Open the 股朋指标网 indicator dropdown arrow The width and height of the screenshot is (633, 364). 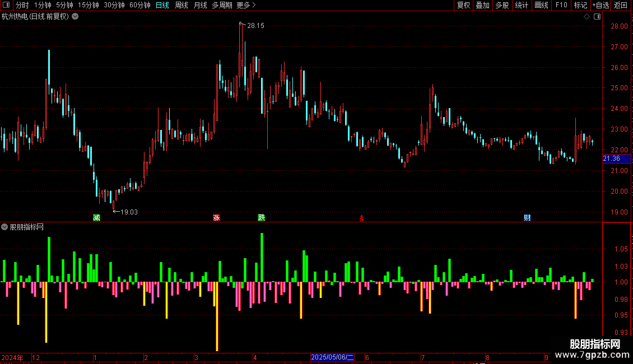point(4,227)
